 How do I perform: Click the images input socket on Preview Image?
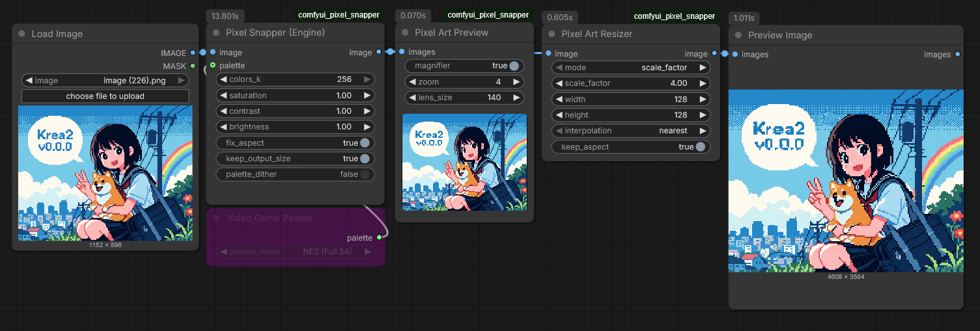tap(735, 54)
